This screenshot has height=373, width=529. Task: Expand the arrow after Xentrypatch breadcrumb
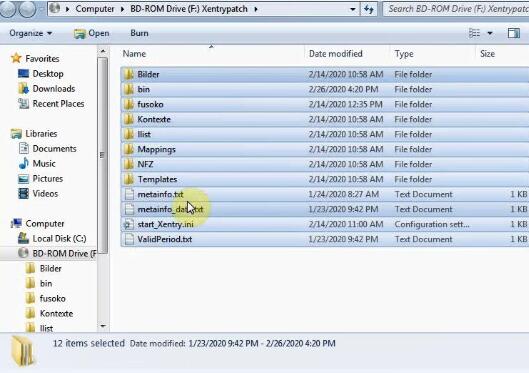[256, 9]
